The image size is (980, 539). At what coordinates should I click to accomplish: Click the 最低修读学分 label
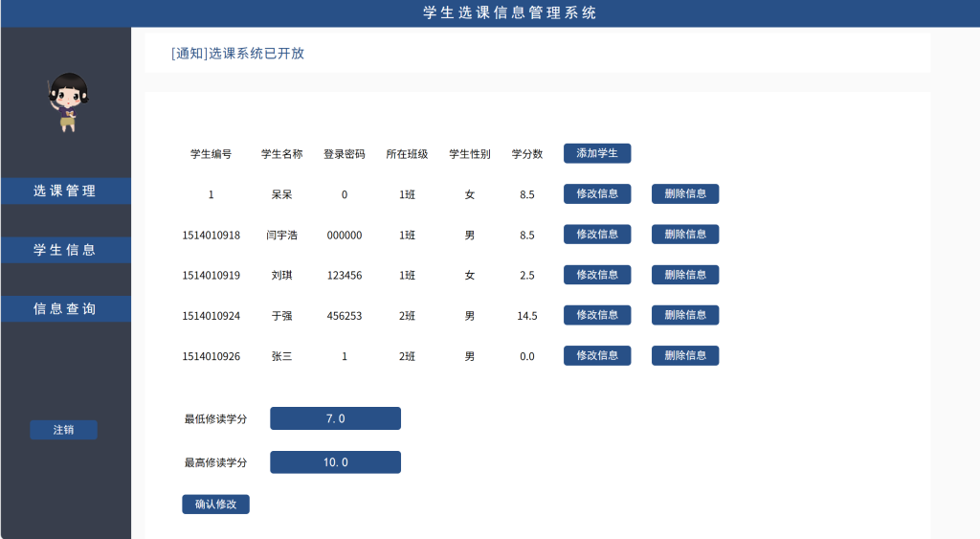click(x=215, y=419)
